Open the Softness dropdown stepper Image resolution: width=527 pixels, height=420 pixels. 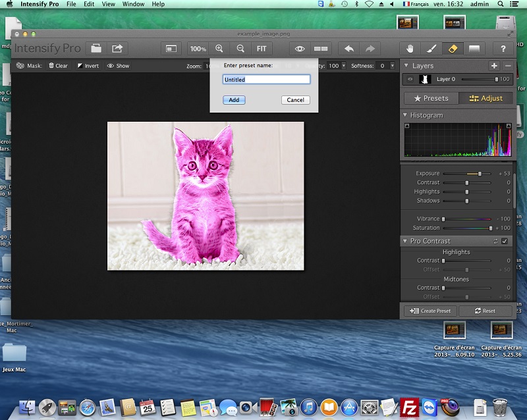point(391,66)
